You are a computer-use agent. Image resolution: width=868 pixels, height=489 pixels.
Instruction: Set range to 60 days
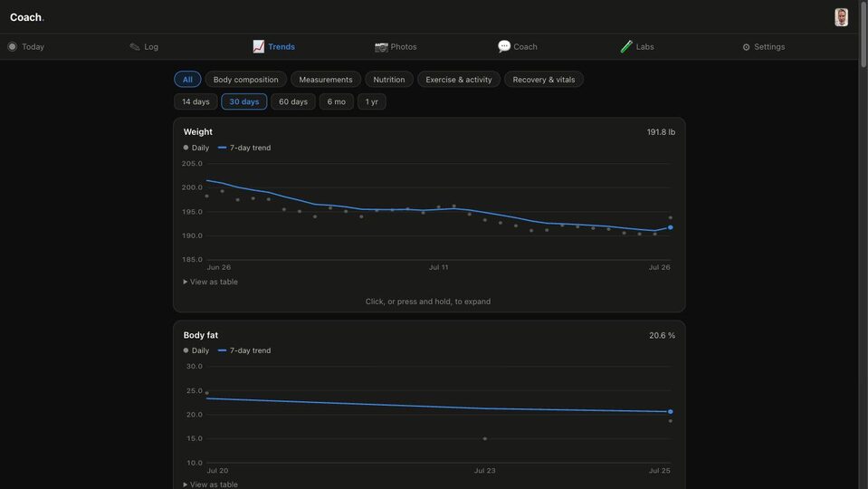[x=293, y=101]
